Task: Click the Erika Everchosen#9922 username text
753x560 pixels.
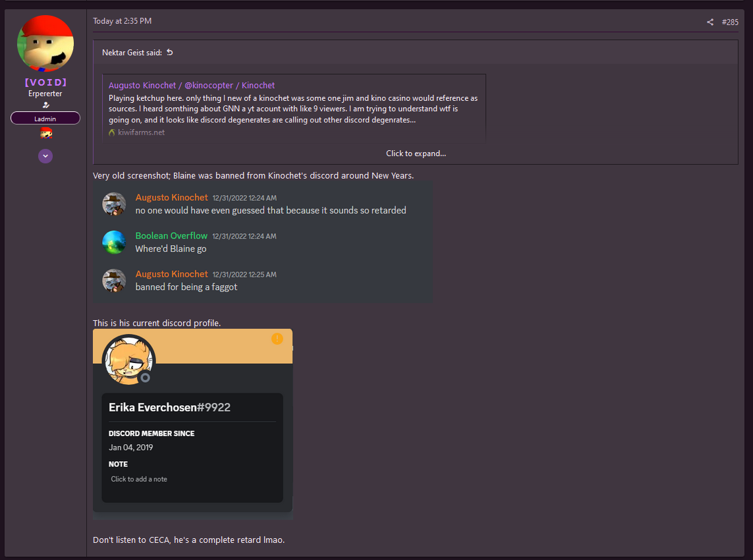Action: (x=169, y=407)
